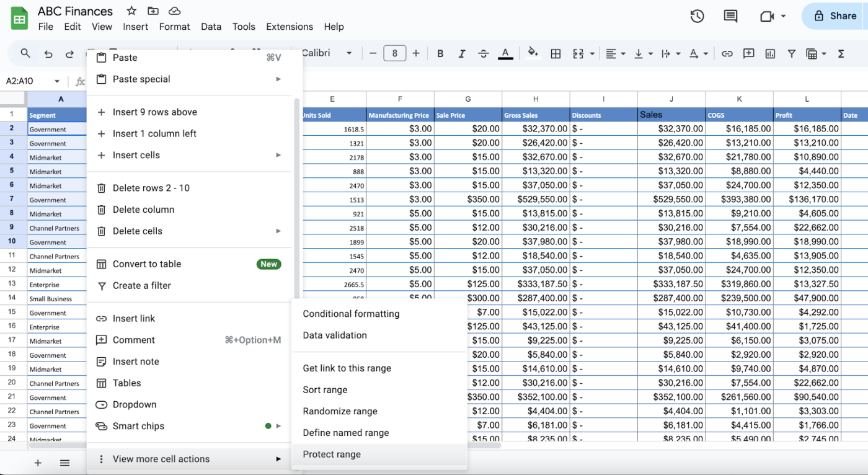This screenshot has height=475, width=868.
Task: Toggle bold formatting
Action: [x=440, y=54]
